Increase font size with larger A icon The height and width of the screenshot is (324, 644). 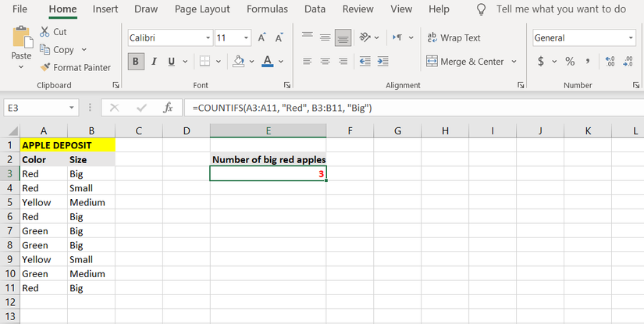pyautogui.click(x=262, y=37)
